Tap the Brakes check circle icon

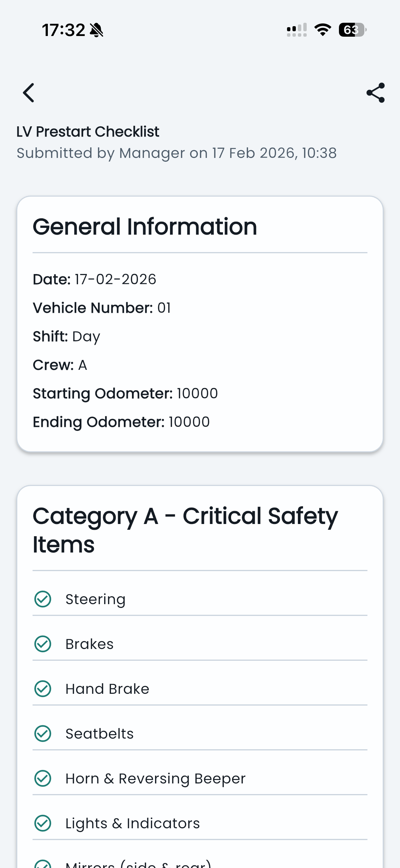tap(43, 644)
